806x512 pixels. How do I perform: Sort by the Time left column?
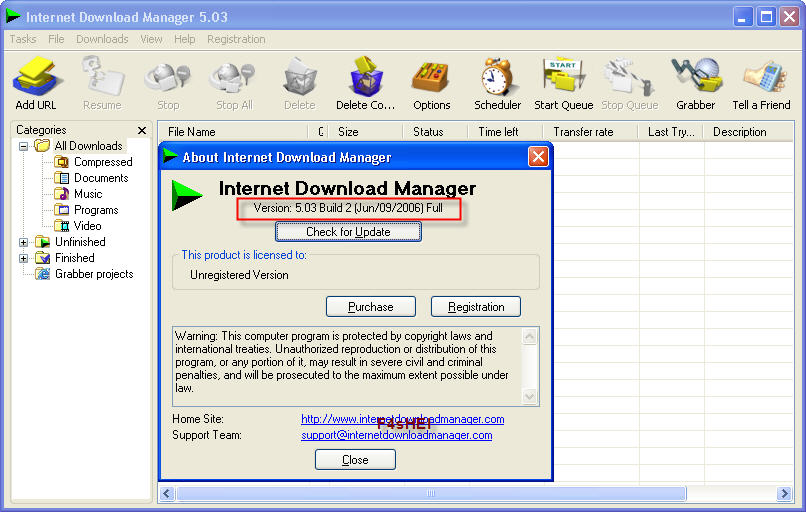505,132
